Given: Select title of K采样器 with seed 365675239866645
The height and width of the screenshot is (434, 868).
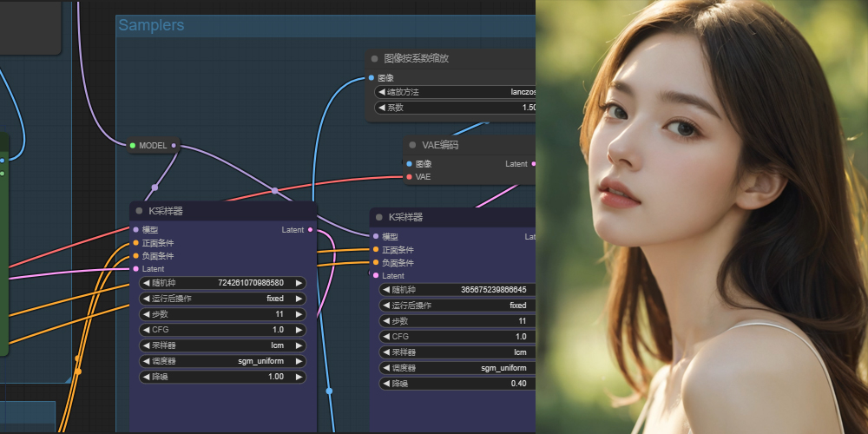Looking at the screenshot, I should coord(405,218).
